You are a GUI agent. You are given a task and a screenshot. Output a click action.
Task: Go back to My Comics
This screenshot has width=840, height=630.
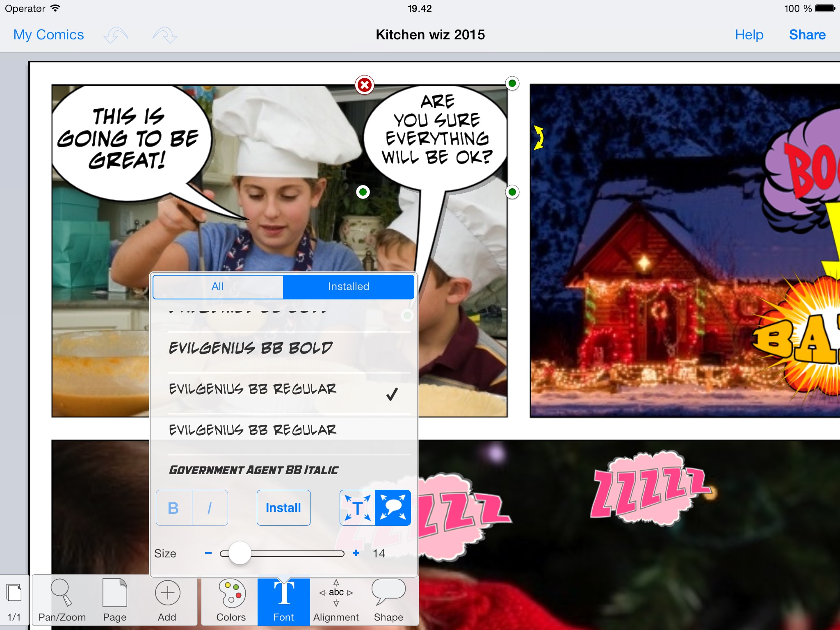point(48,35)
